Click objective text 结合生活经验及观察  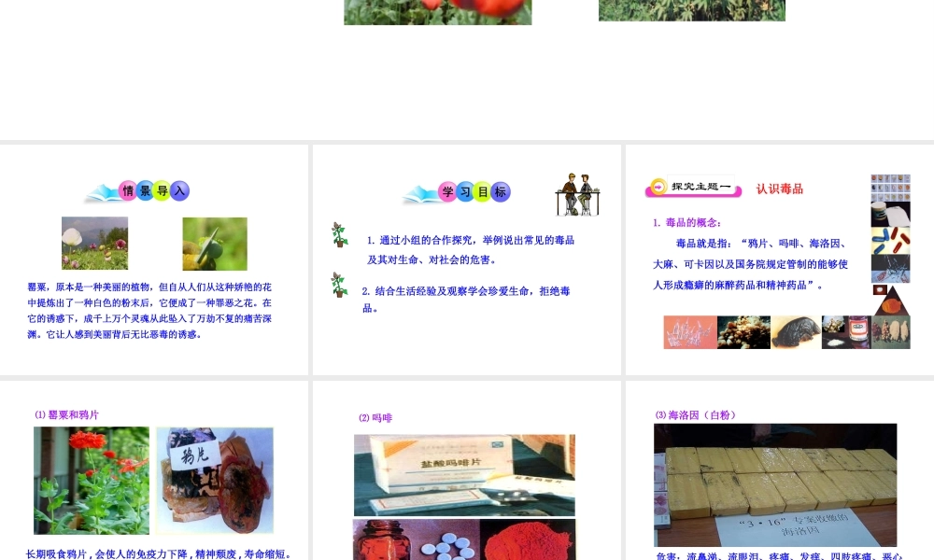466,300
